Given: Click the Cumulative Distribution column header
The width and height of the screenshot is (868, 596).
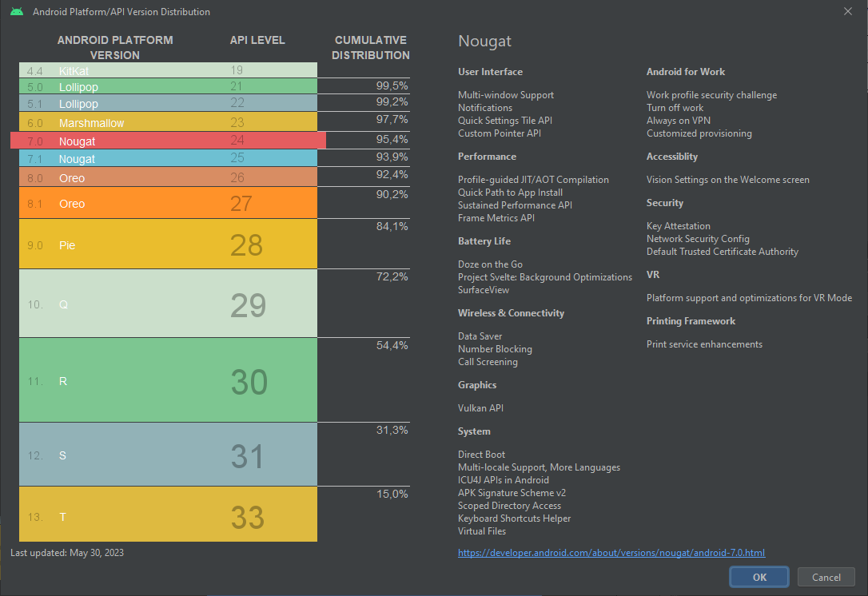Looking at the screenshot, I should 370,48.
